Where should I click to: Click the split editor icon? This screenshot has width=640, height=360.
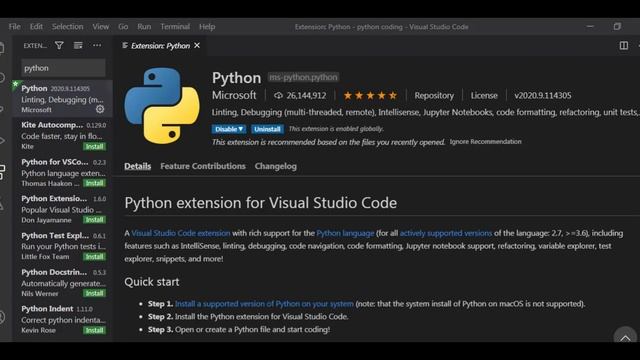tap(624, 45)
